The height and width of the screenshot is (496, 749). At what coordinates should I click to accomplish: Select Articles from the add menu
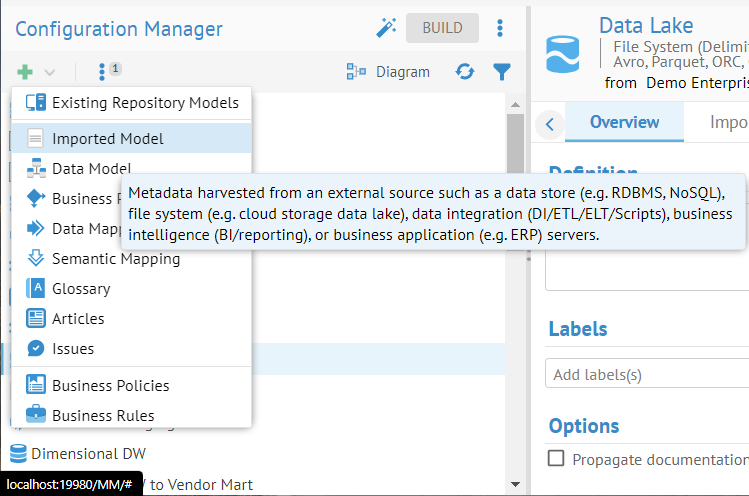[78, 318]
